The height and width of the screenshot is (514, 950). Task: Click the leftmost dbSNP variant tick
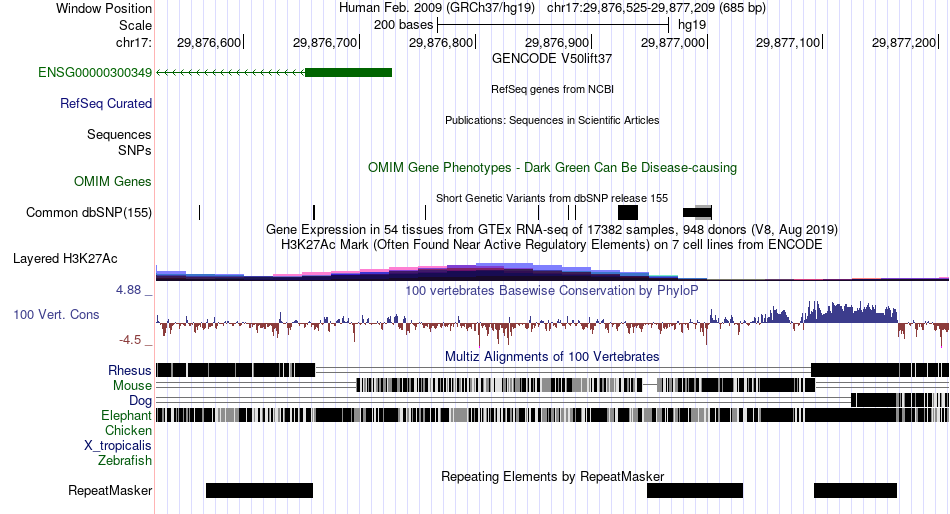199,212
